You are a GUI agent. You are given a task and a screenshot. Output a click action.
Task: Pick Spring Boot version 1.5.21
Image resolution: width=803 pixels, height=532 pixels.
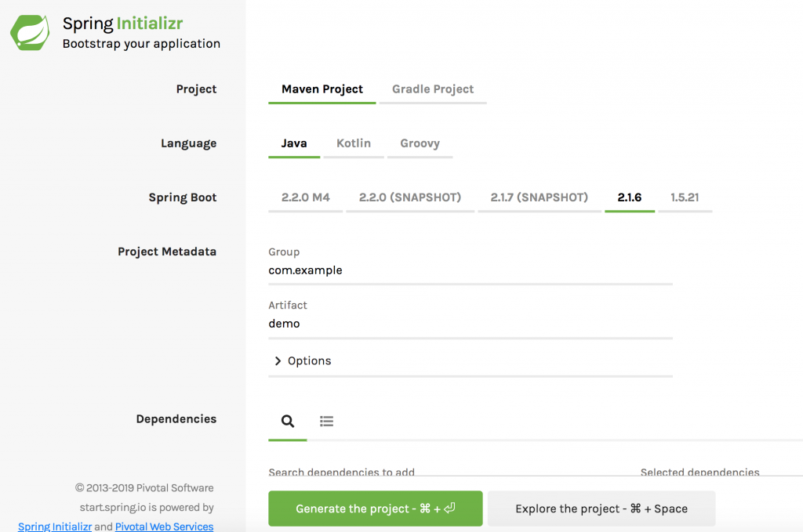pyautogui.click(x=685, y=197)
